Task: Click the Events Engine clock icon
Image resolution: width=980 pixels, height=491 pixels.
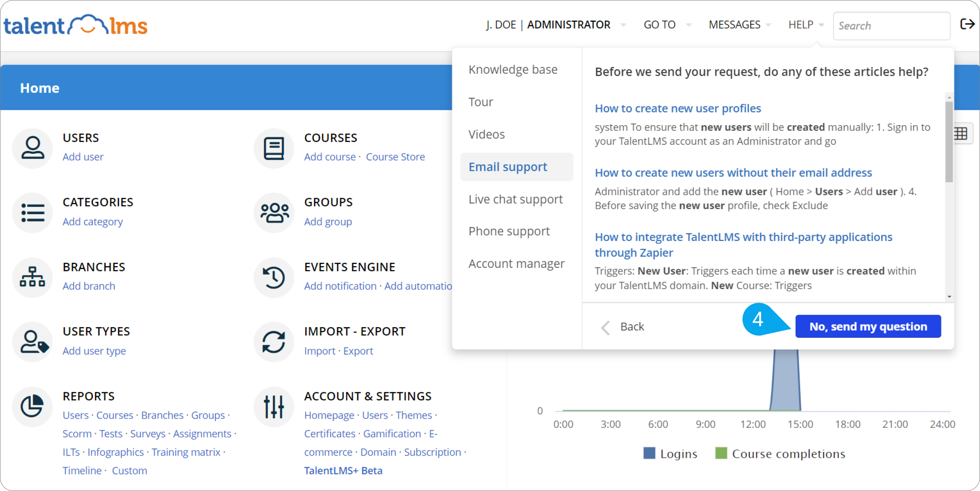Action: pyautogui.click(x=274, y=277)
